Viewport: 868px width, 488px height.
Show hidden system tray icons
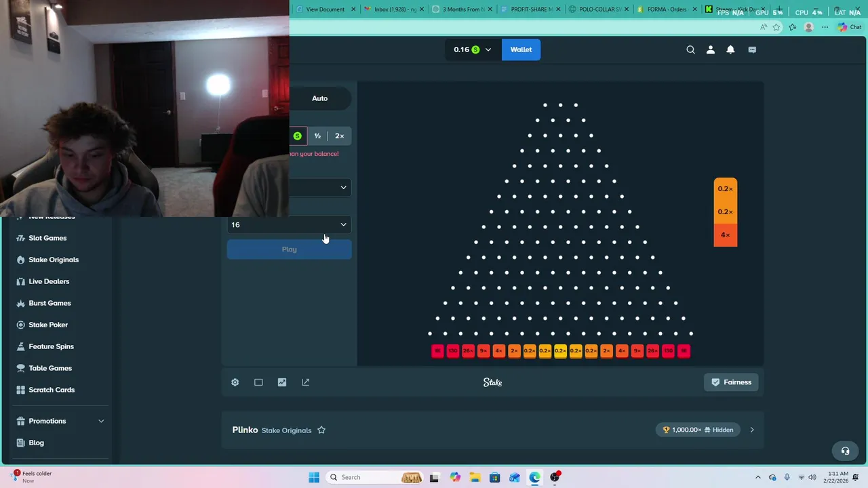click(758, 477)
